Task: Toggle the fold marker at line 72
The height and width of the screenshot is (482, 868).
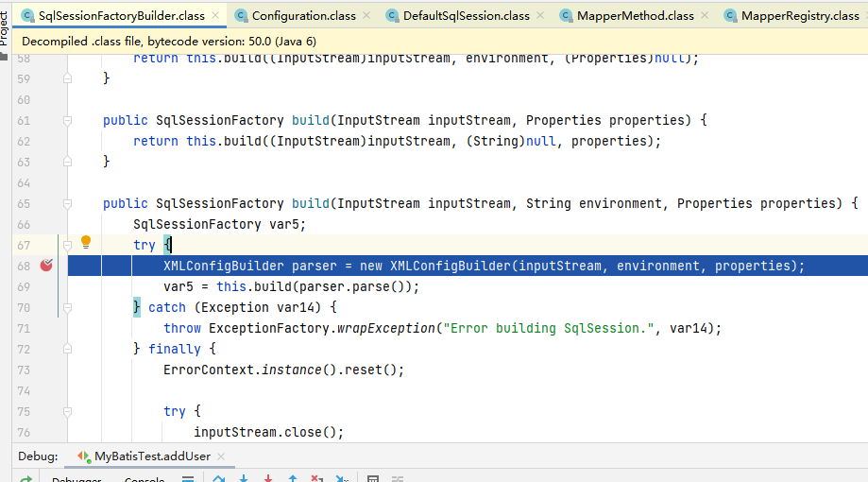Action: [x=68, y=349]
